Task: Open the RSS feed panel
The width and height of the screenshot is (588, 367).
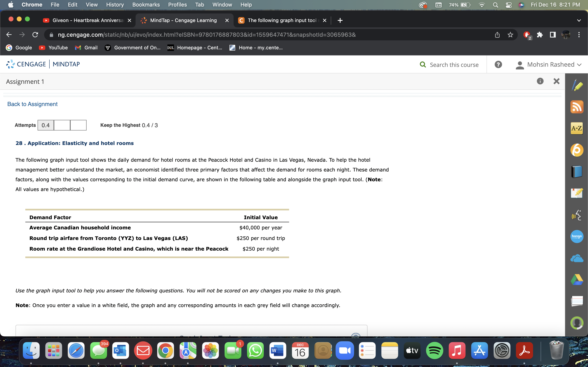Action: 577,107
